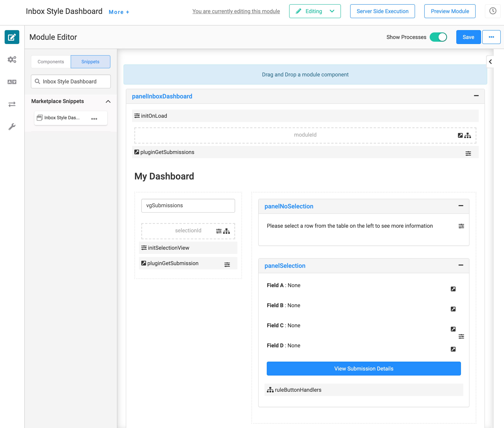Viewport: 504px width, 428px height.
Task: Click the panelSelection fields sliders icon
Action: click(461, 337)
